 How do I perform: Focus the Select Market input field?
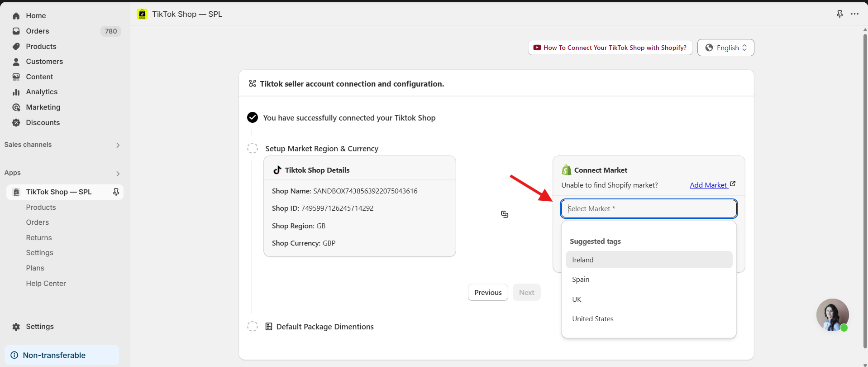click(649, 209)
